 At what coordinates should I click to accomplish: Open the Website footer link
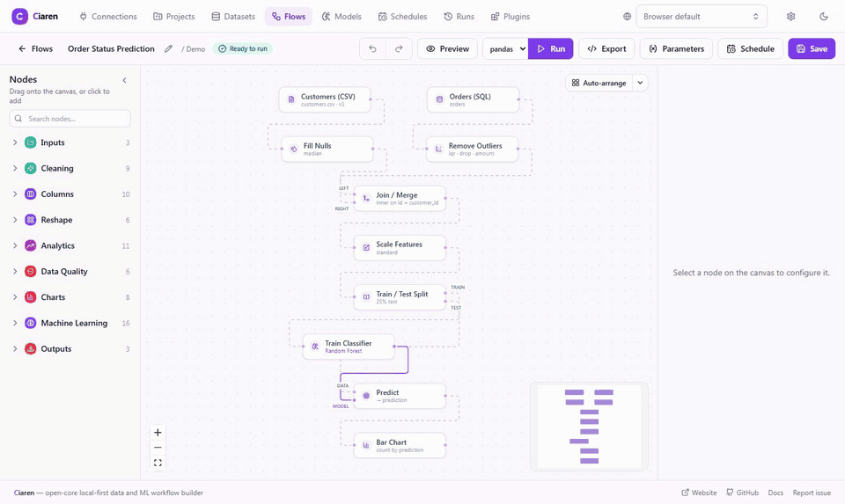(x=699, y=493)
